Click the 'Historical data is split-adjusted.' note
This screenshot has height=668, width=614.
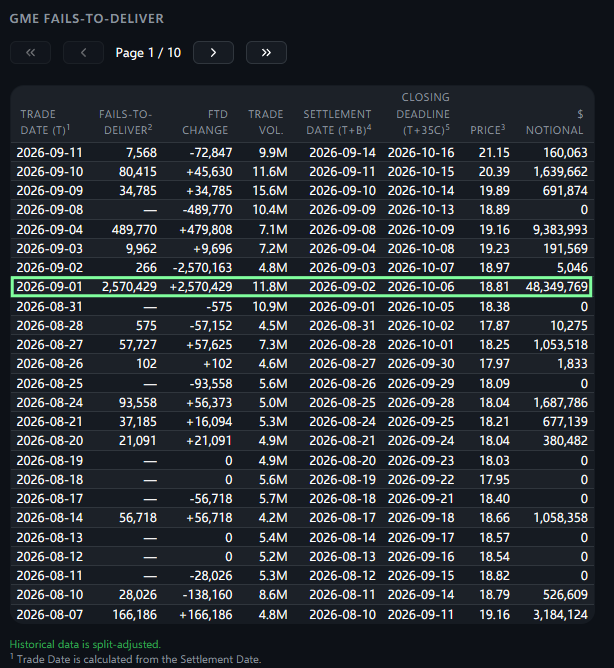(x=85, y=644)
